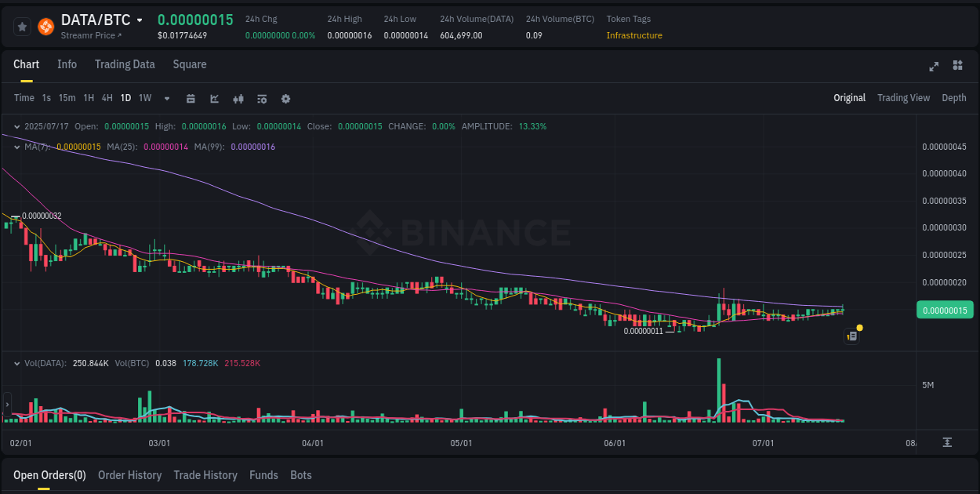980x494 pixels.
Task: Open the DATA/BTC pair selector dropdown
Action: click(140, 19)
